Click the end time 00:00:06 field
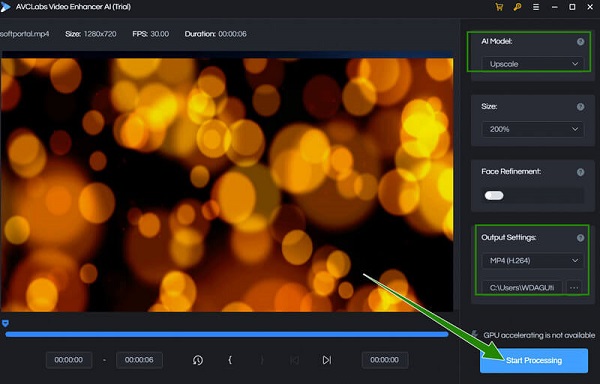The image size is (600, 384). tap(139, 360)
